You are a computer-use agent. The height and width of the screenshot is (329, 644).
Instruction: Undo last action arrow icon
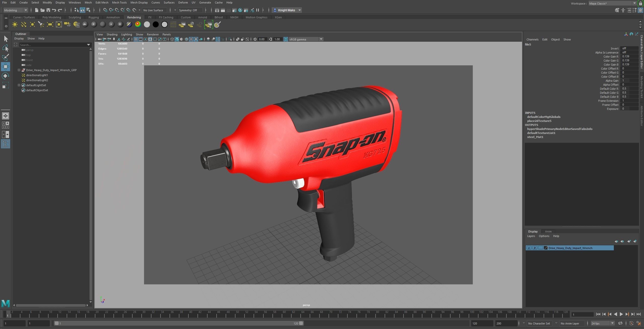pos(54,10)
